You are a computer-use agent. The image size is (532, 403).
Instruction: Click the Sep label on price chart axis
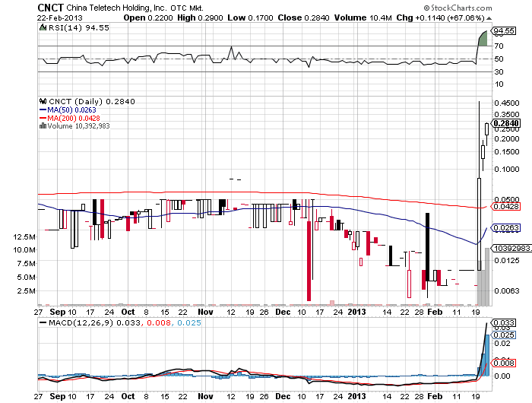click(57, 312)
